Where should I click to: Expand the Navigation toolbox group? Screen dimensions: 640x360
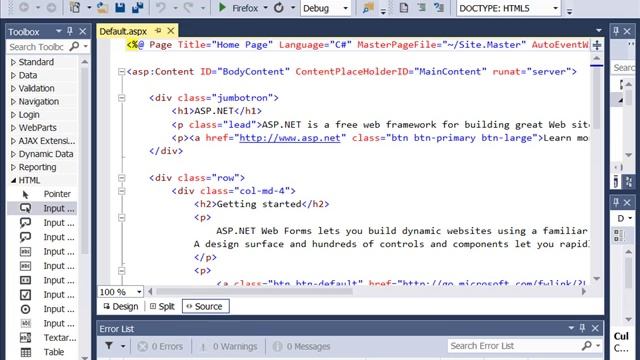click(x=13, y=102)
